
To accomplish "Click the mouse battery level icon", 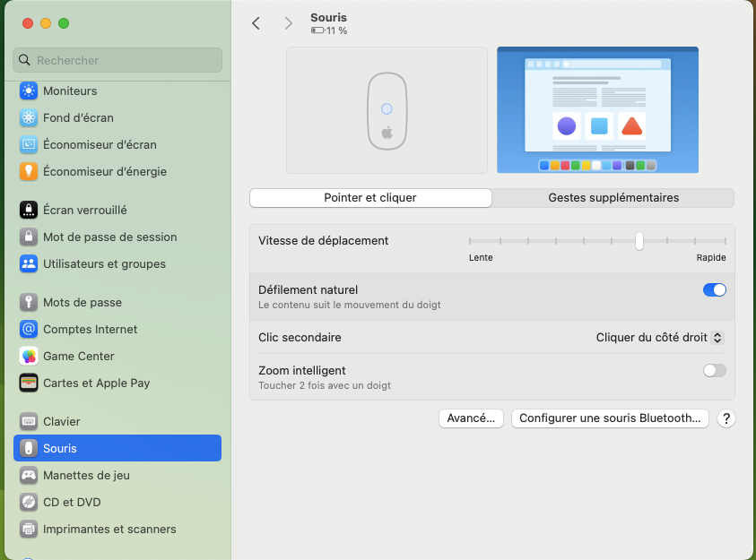I will point(317,30).
